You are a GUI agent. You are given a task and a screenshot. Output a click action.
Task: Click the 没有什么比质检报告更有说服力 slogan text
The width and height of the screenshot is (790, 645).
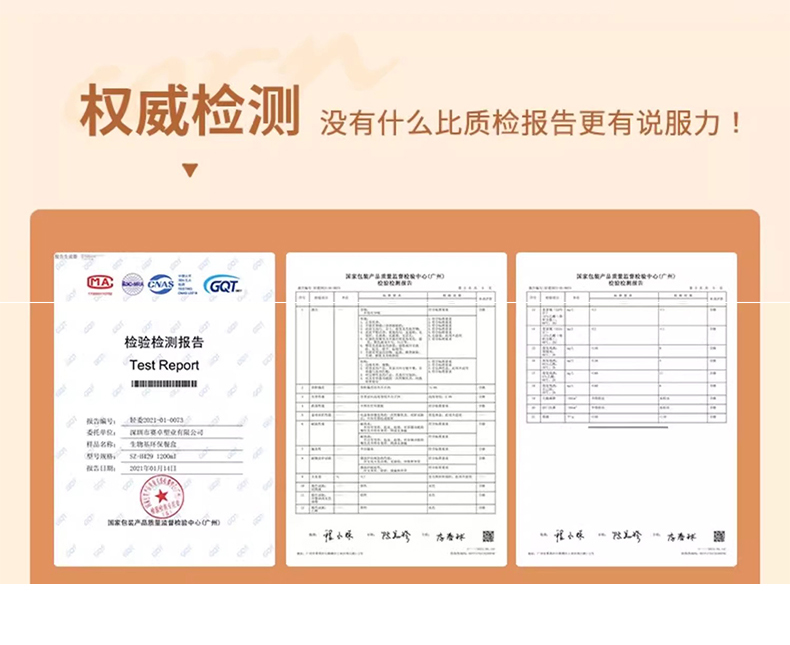coord(531,124)
